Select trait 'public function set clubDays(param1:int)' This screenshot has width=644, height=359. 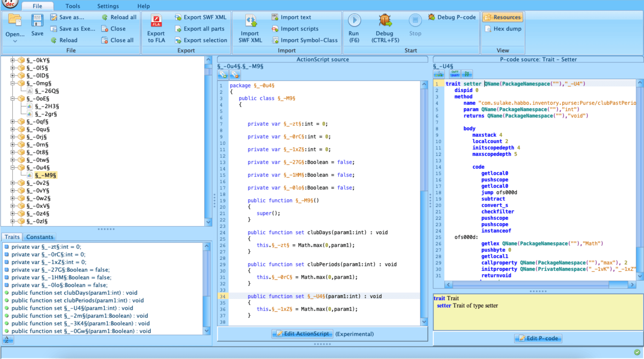coord(74,293)
